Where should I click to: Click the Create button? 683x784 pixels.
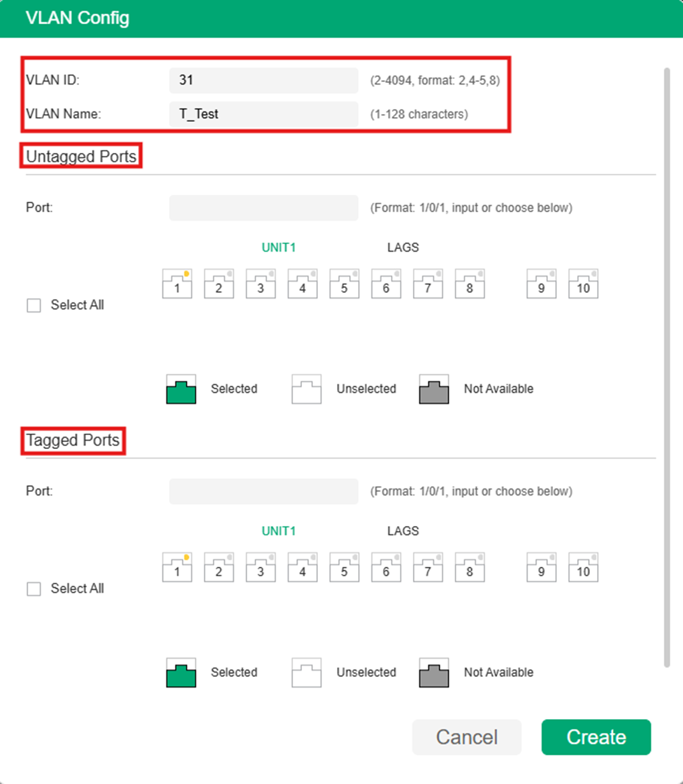pyautogui.click(x=596, y=737)
